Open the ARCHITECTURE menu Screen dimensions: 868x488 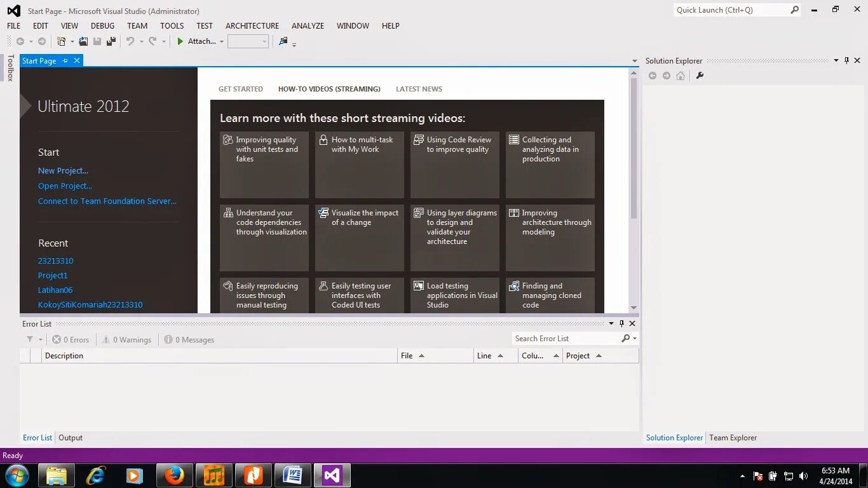(x=252, y=26)
